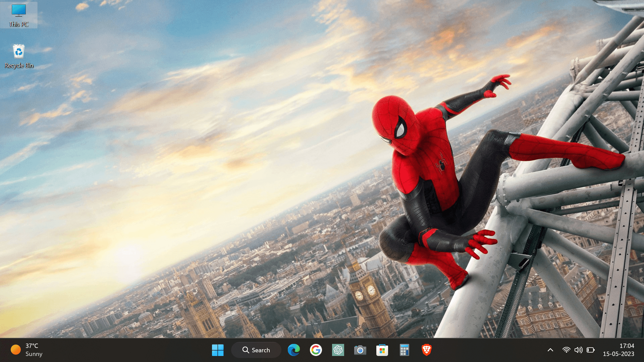This screenshot has width=644, height=362.
Task: Launch Microsoft Edge from the taskbar
Action: (x=294, y=350)
